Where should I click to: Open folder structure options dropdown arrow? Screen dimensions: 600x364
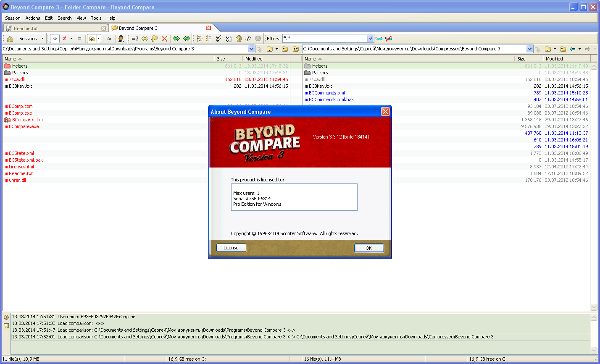(x=99, y=39)
